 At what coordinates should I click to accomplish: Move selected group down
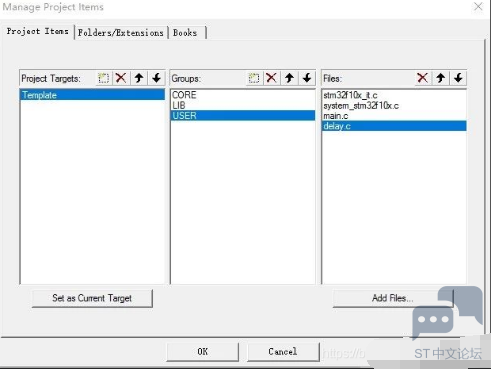tap(307, 78)
